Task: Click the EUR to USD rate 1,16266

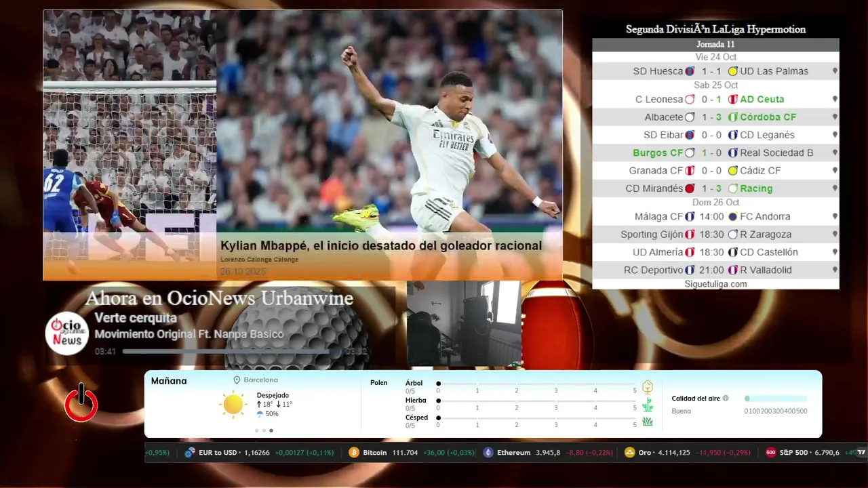Action: pyautogui.click(x=256, y=453)
